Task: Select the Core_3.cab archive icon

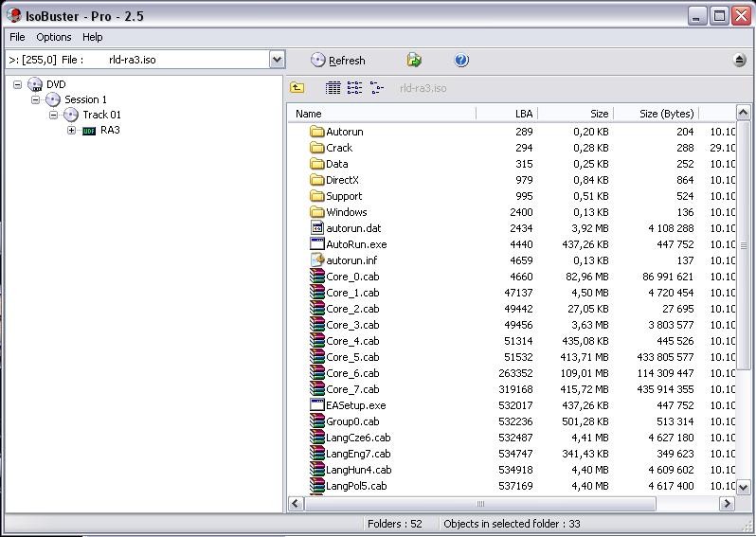Action: (x=316, y=325)
